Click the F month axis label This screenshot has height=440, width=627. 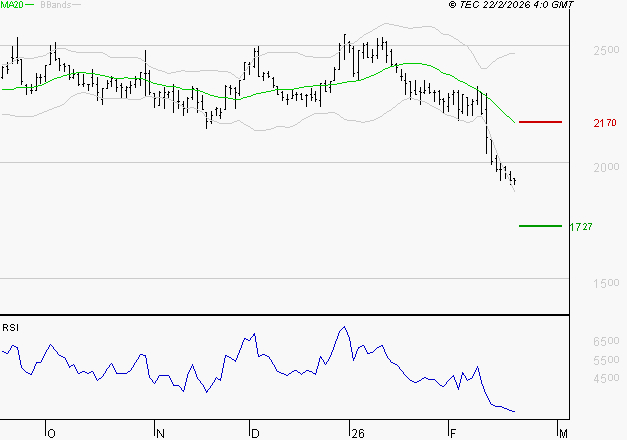453,434
